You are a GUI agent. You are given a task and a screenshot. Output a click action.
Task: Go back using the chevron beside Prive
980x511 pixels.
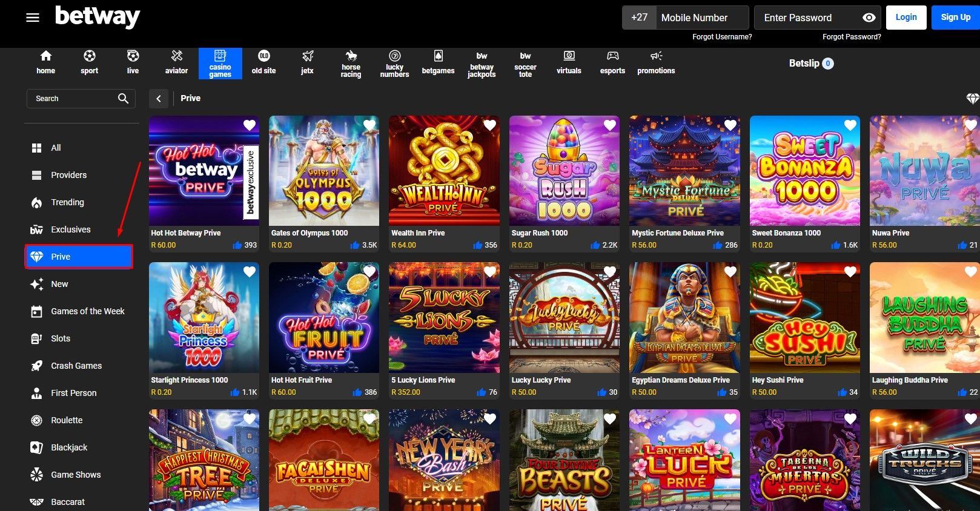coord(159,99)
